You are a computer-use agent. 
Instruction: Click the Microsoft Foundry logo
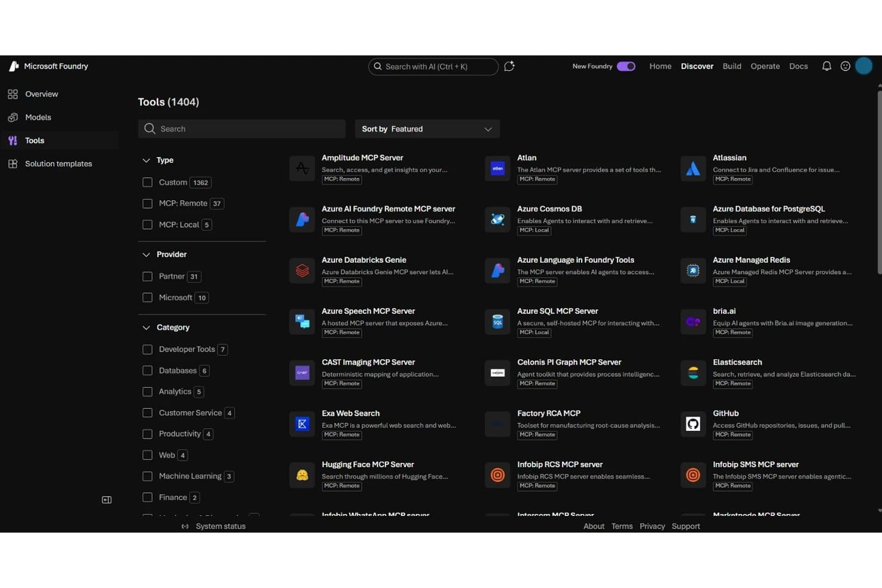click(14, 66)
